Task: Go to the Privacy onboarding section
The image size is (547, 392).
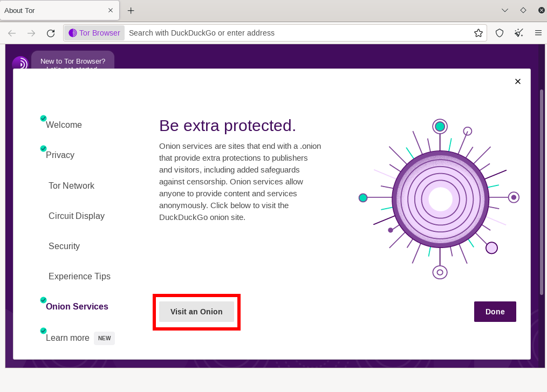Action: point(60,155)
